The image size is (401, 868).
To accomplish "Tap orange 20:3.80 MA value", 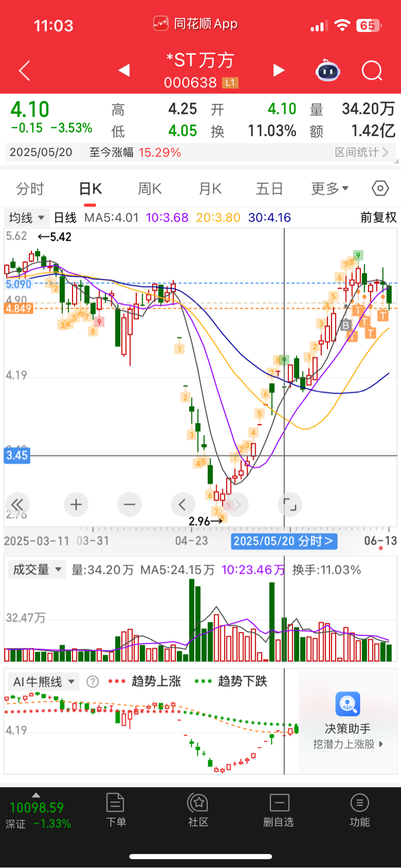I will 218,217.
